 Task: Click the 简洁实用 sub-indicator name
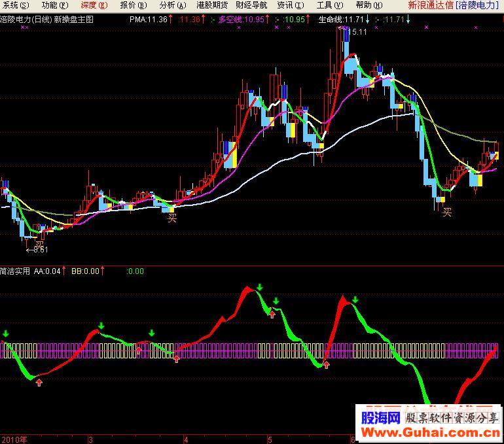tap(15, 271)
